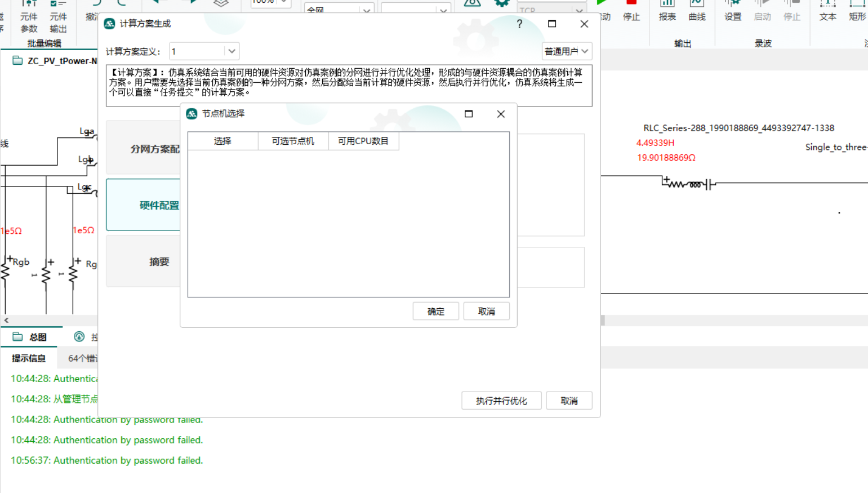The height and width of the screenshot is (493, 868).
Task: Click 取消 in the 节点机选择 dialog
Action: pos(486,311)
